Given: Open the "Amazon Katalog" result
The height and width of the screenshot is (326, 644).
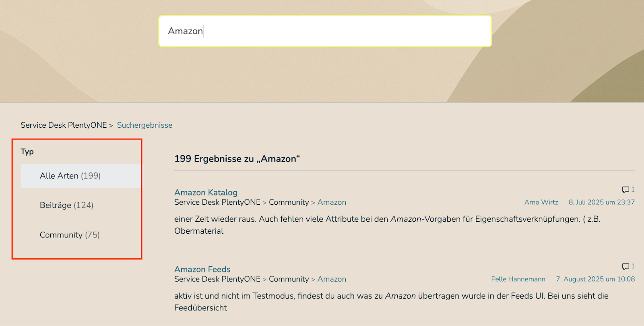Looking at the screenshot, I should click(x=206, y=193).
